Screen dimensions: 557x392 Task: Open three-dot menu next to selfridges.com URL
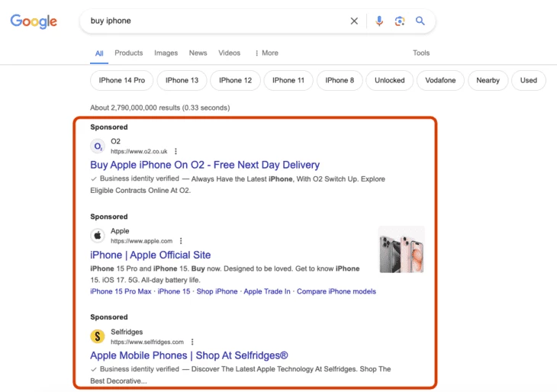click(x=192, y=342)
